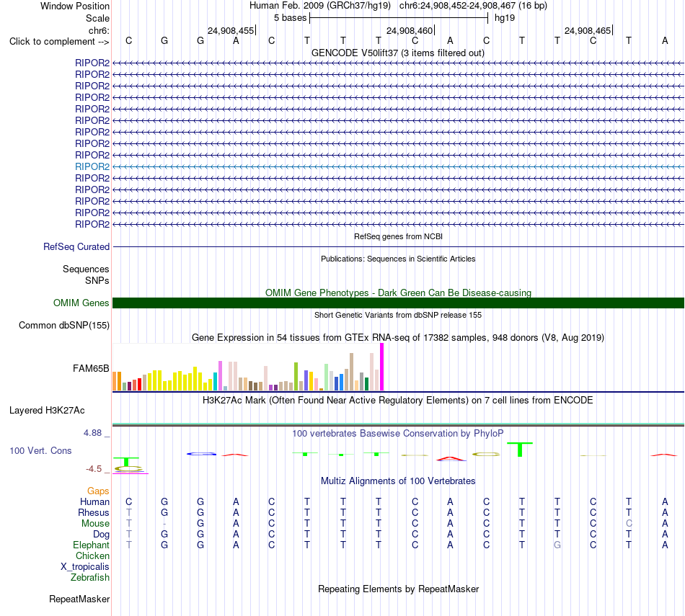685x616 pixels.
Task: Click coordinate label 24,908,455
Action: click(x=231, y=30)
